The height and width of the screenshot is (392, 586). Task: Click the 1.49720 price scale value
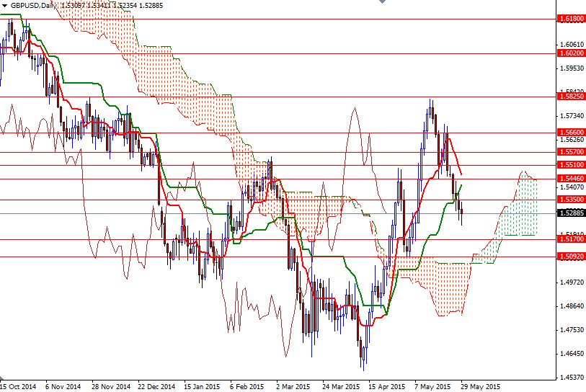(572, 282)
